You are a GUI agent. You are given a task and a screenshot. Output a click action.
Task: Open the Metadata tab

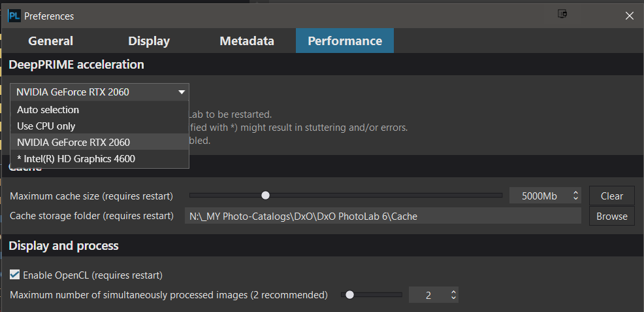click(x=246, y=41)
